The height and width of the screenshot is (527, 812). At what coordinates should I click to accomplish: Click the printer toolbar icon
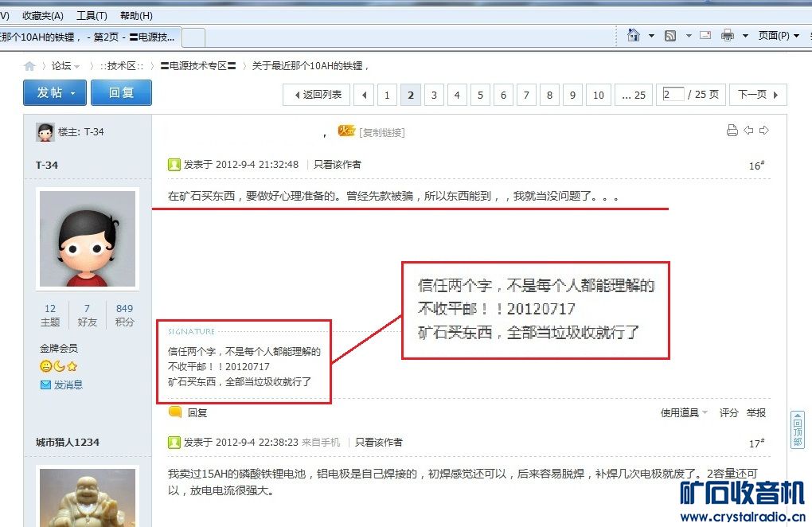pyautogui.click(x=728, y=35)
